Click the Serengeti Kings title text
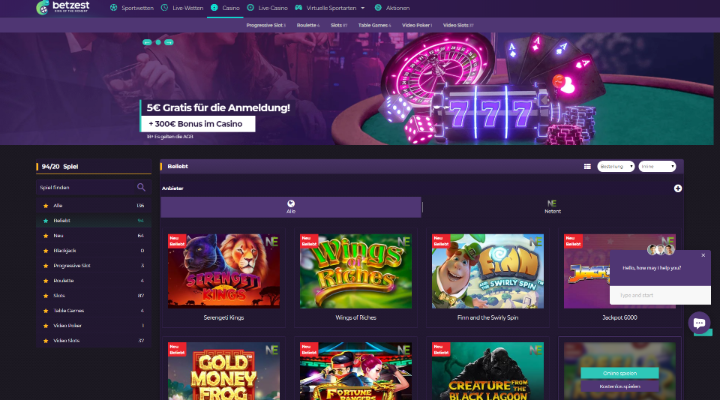The height and width of the screenshot is (400, 720). [224, 318]
